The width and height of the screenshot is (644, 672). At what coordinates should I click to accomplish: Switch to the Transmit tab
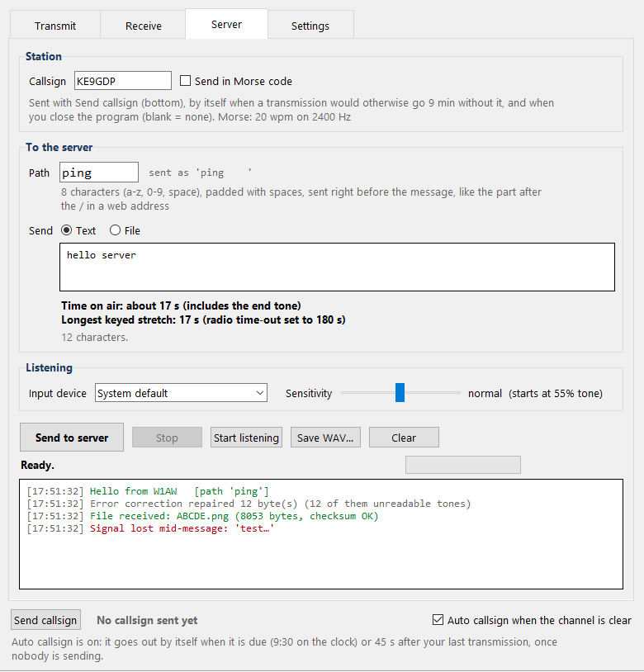[x=55, y=26]
